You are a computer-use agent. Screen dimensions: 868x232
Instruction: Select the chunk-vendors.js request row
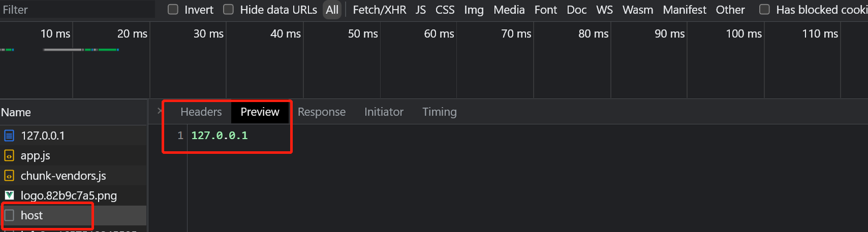tap(73, 176)
